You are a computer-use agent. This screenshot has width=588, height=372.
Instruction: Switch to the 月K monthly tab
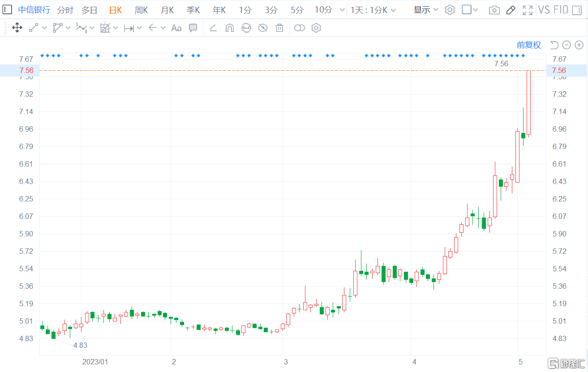click(167, 10)
